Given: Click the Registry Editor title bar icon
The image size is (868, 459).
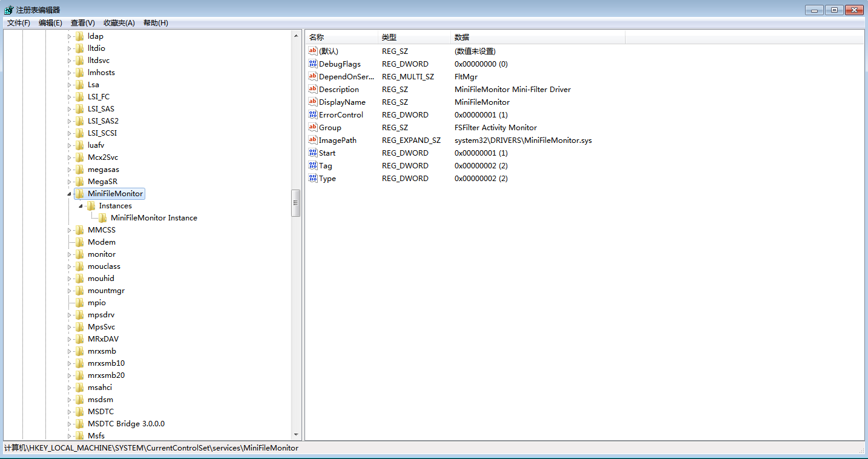Looking at the screenshot, I should point(8,10).
